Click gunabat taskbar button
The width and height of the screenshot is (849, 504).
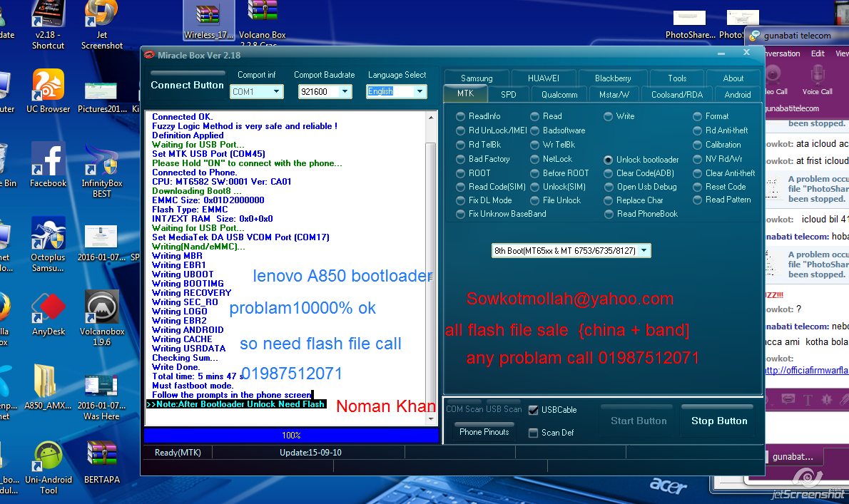[x=793, y=456]
